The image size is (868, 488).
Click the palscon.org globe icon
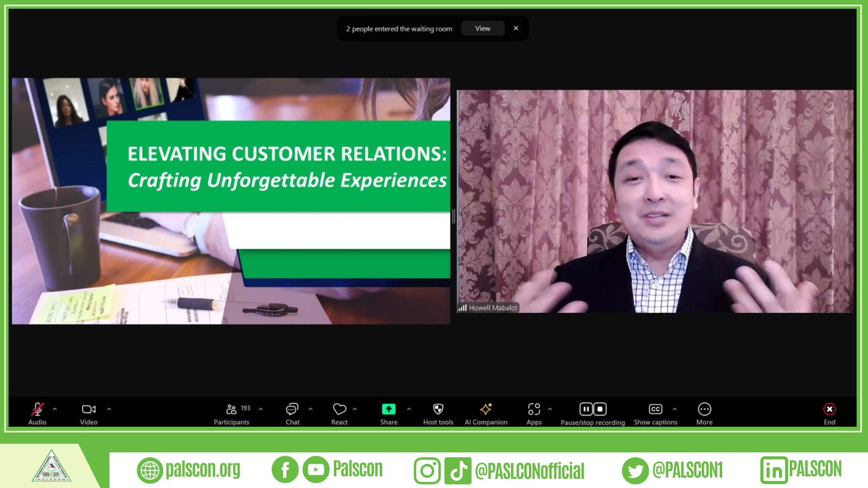pyautogui.click(x=150, y=470)
